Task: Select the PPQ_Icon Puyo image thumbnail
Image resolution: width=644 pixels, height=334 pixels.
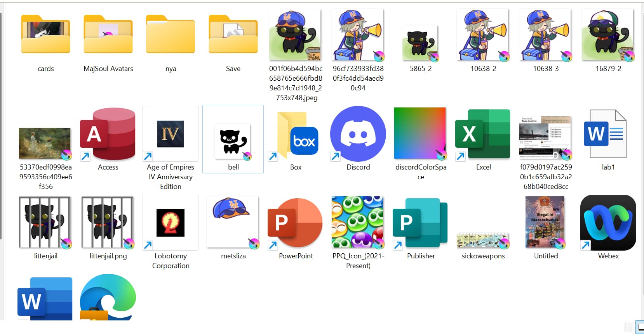Action: (x=358, y=222)
